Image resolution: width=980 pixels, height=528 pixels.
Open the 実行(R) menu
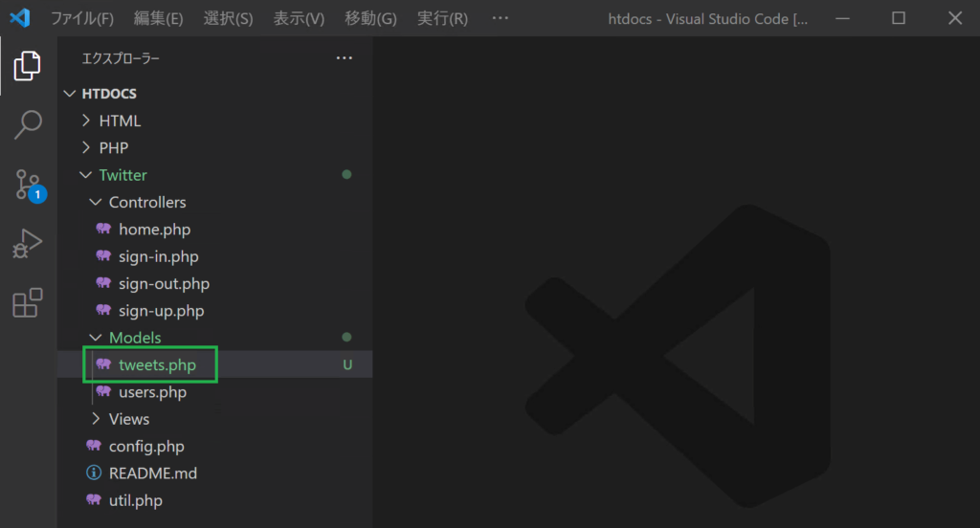pos(442,19)
